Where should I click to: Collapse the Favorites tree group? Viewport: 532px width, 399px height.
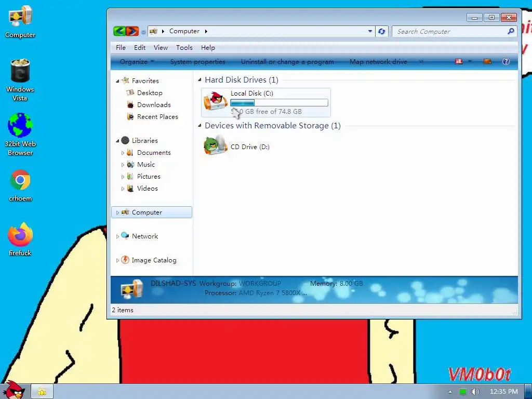117,81
